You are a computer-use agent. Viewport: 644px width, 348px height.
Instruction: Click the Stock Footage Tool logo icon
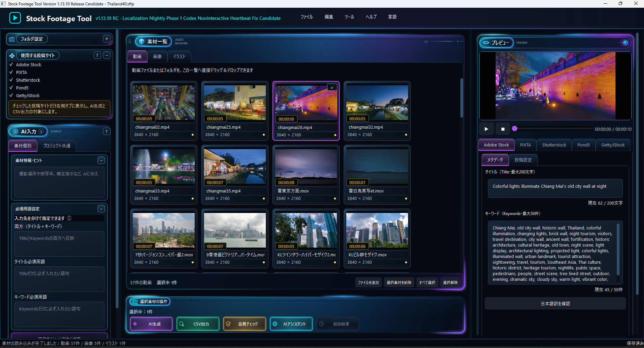click(x=15, y=18)
